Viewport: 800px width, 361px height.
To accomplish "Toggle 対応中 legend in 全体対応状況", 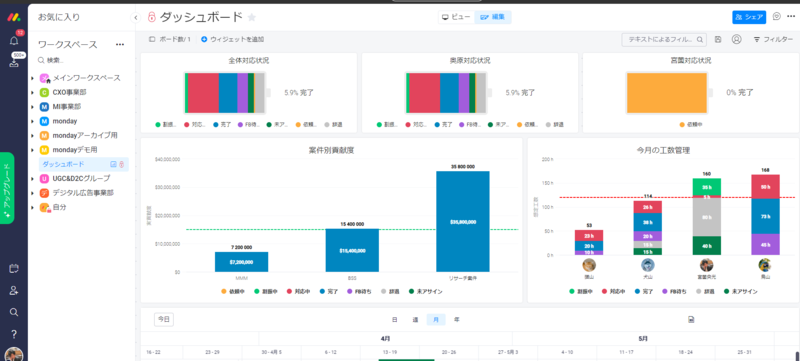I will [194, 124].
